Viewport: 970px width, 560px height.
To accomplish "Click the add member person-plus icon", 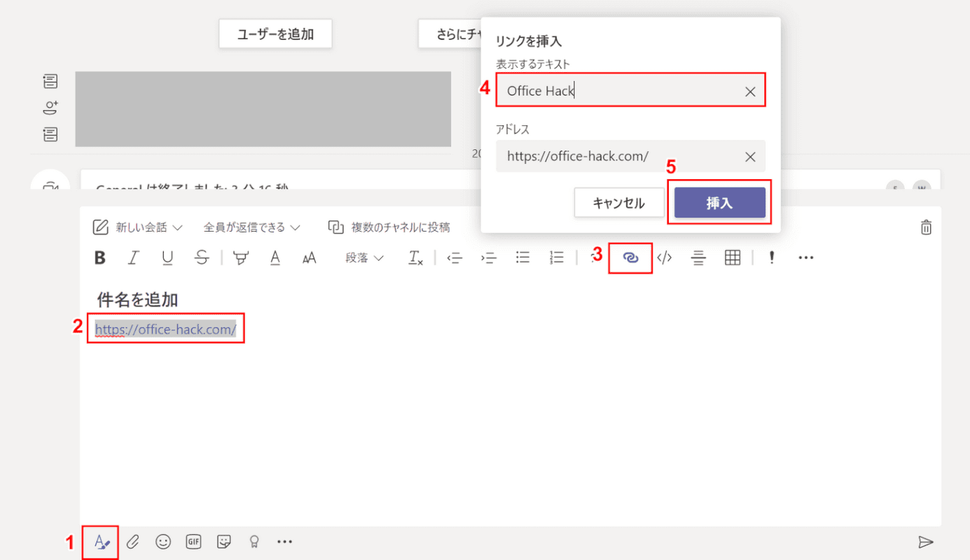I will point(50,107).
